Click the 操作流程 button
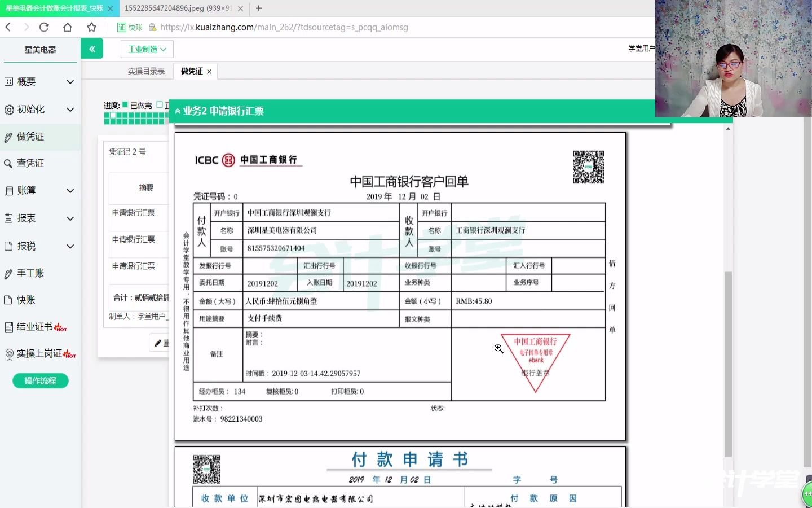The height and width of the screenshot is (508, 812). pyautogui.click(x=41, y=381)
